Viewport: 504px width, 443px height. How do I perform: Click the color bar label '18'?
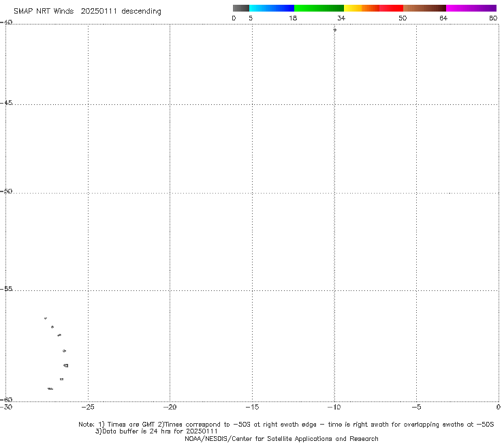pos(293,18)
